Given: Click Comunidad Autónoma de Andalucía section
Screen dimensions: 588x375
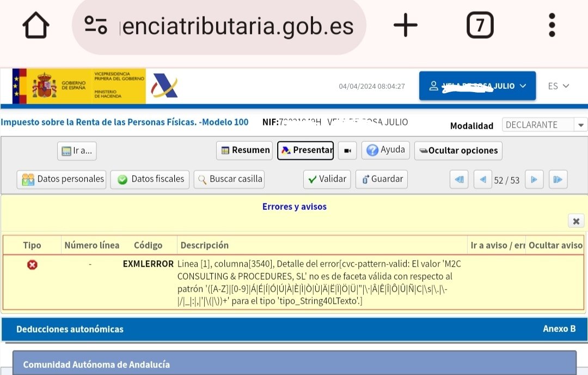Looking at the screenshot, I should pyautogui.click(x=295, y=363).
